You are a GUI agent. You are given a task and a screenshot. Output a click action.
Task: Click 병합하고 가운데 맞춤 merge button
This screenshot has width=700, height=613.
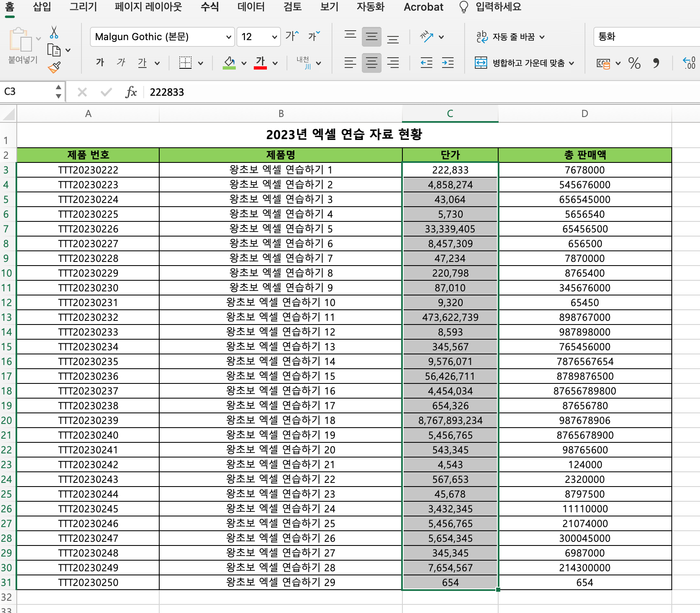tap(524, 63)
